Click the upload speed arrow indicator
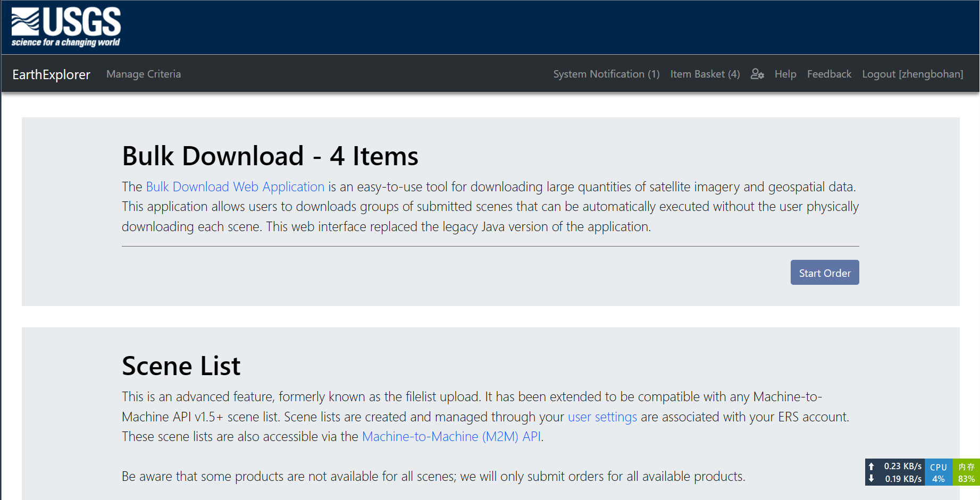The image size is (980, 500). tap(872, 466)
